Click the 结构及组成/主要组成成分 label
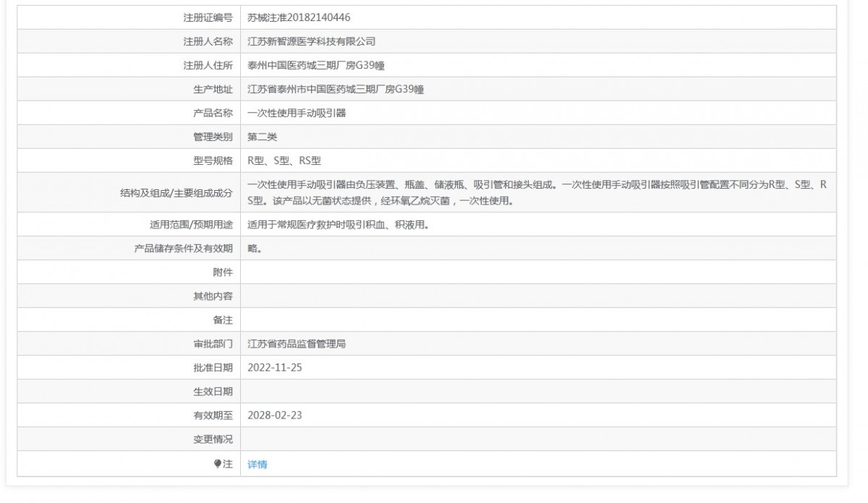 pyautogui.click(x=176, y=193)
